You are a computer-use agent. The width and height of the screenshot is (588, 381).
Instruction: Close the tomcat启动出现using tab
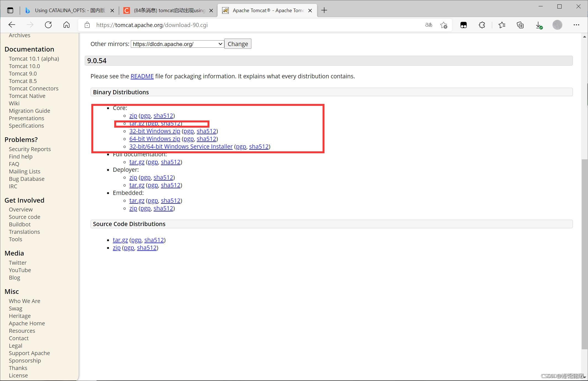pos(211,10)
